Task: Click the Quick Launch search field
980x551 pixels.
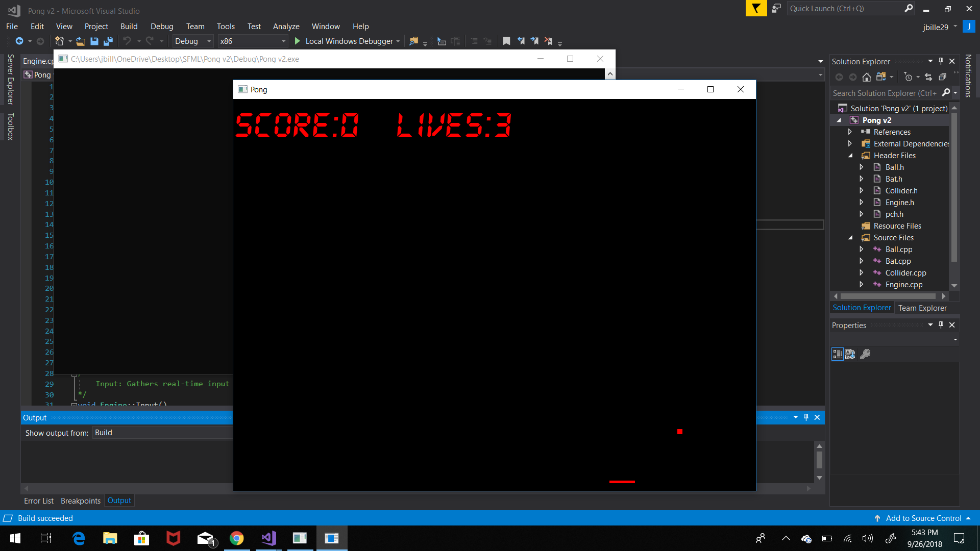Action: pyautogui.click(x=850, y=9)
